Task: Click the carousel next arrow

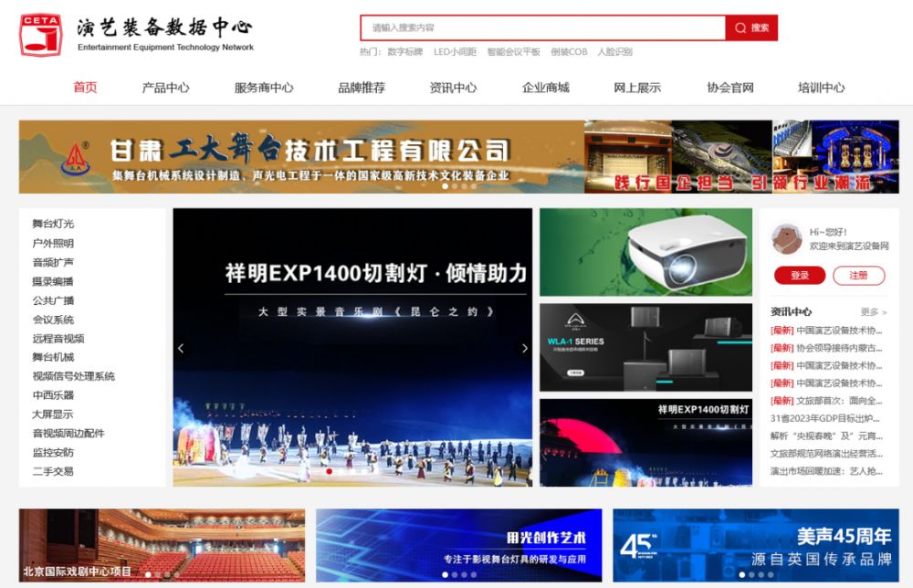Action: [x=525, y=348]
